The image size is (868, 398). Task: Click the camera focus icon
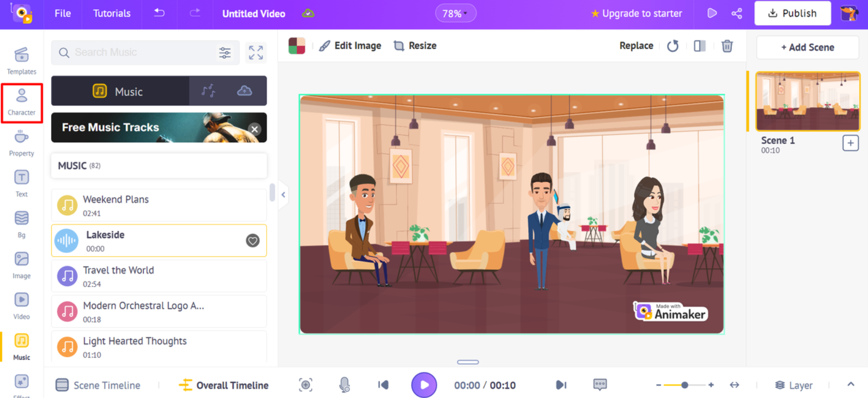point(305,385)
